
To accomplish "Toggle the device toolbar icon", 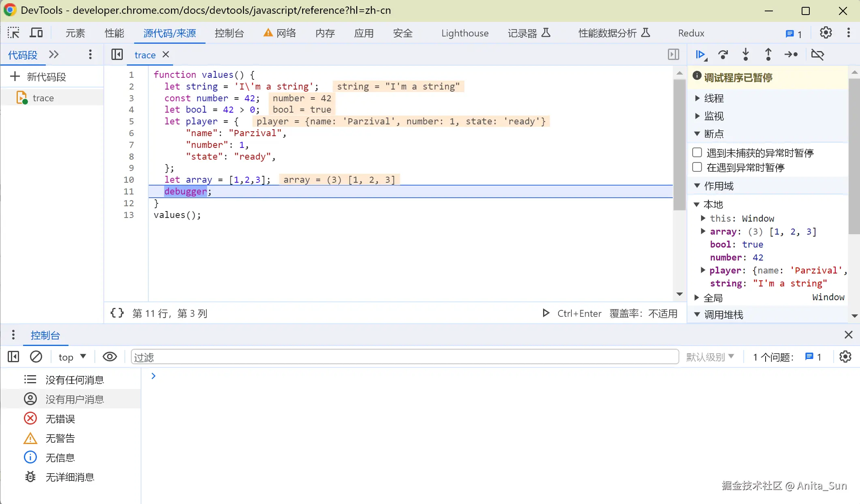I will coord(36,33).
